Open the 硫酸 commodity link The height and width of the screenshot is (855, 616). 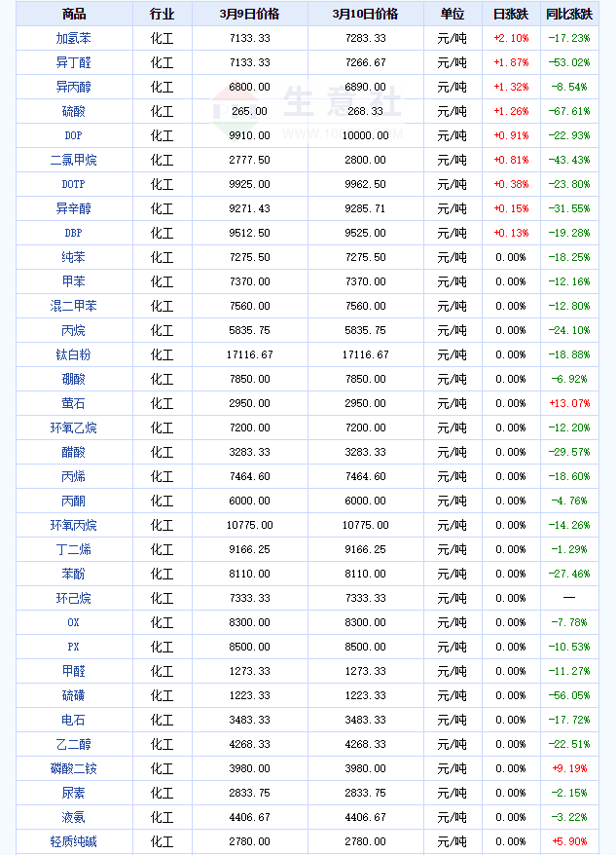(x=74, y=111)
